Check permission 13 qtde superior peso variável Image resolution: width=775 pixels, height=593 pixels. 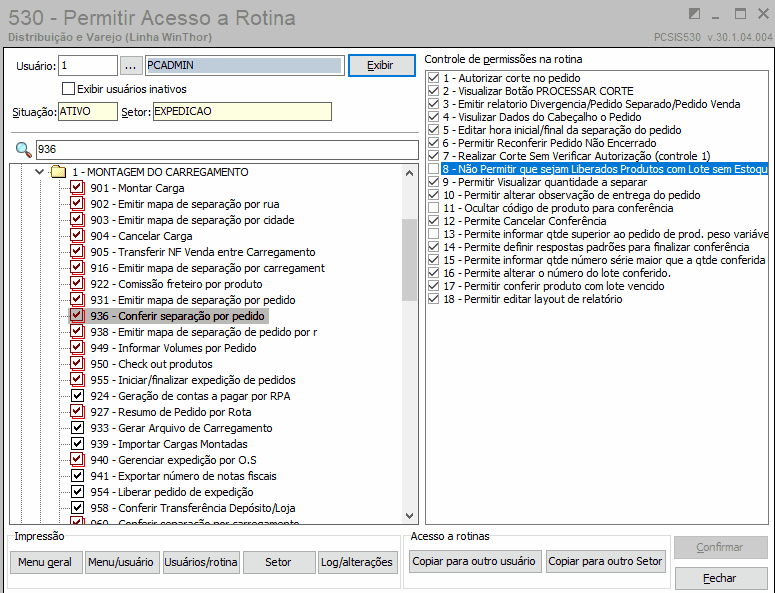(433, 234)
